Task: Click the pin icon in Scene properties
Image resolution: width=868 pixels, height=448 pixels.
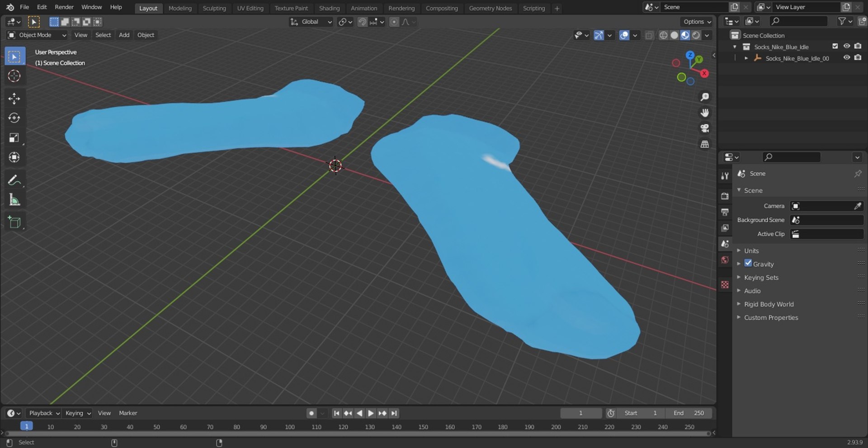Action: (x=858, y=174)
